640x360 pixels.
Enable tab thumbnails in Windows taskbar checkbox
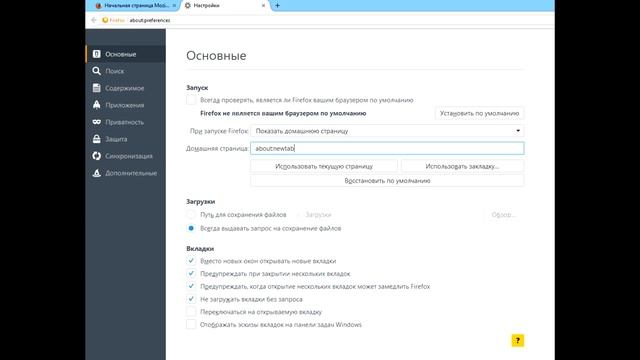pyautogui.click(x=191, y=324)
